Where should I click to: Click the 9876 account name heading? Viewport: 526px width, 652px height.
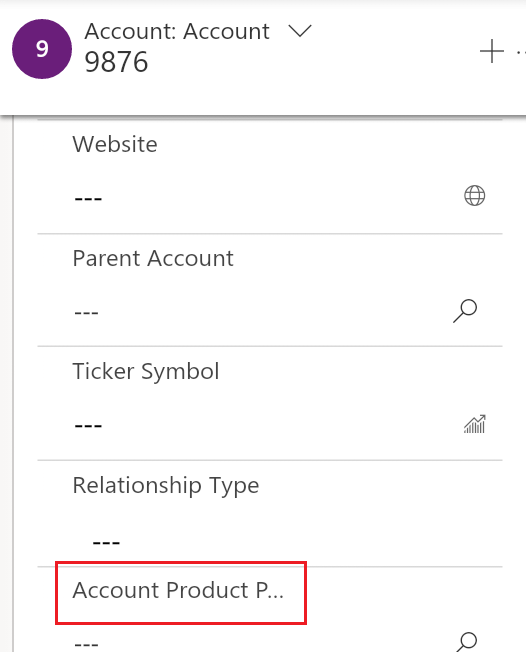coord(116,62)
